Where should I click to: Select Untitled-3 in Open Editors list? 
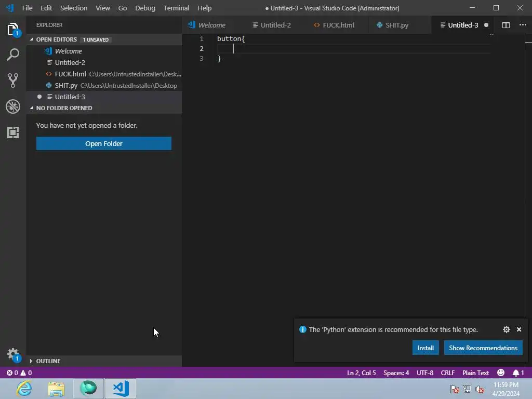pos(104,97)
